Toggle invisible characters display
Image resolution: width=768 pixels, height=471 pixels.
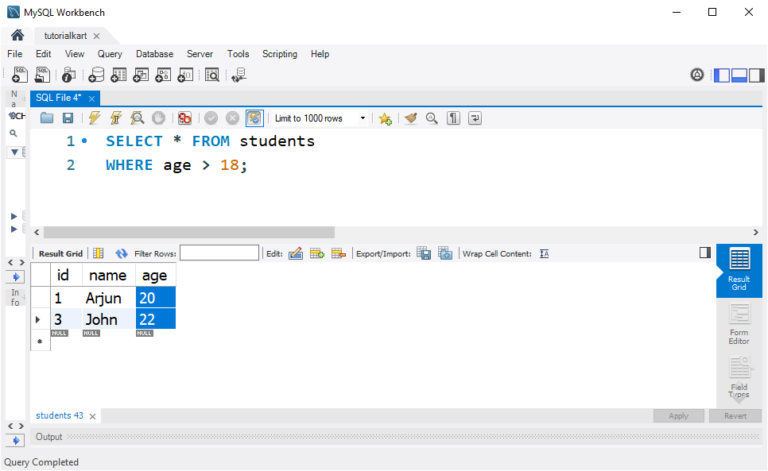[454, 118]
